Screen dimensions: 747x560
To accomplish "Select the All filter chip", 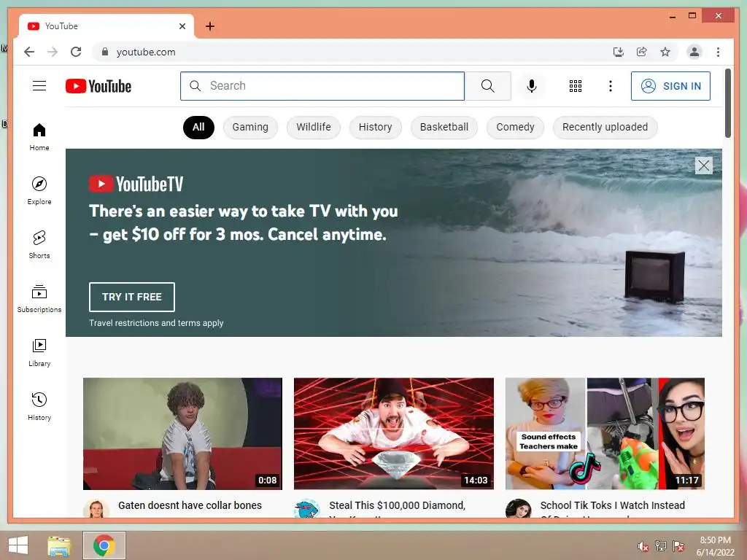I will pos(198,127).
